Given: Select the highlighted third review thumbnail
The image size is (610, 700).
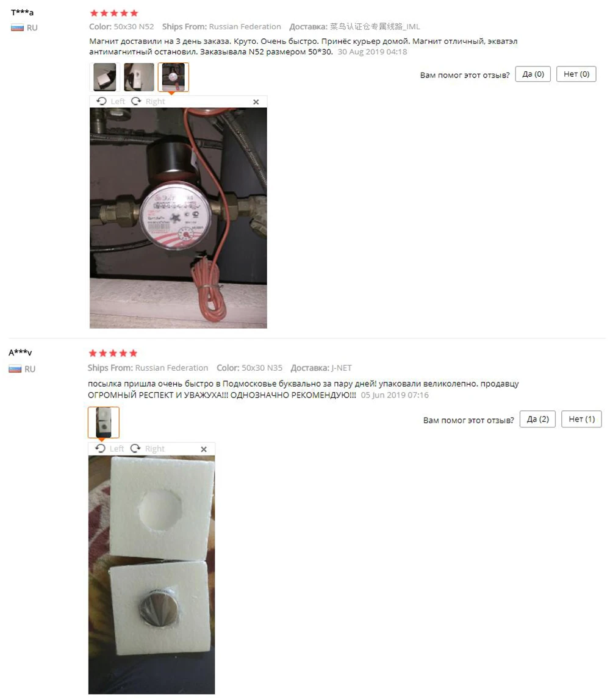Looking at the screenshot, I should (x=173, y=77).
